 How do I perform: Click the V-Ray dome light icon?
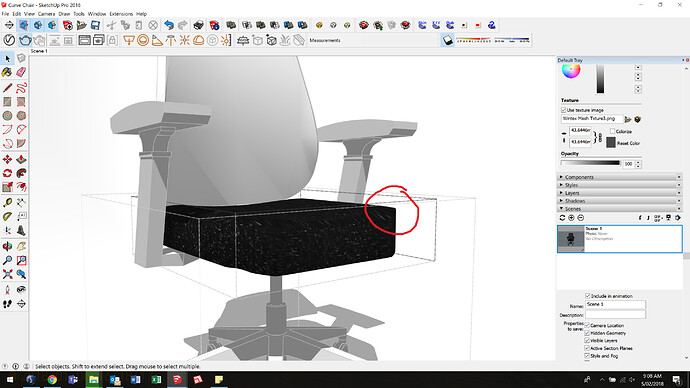tap(198, 40)
